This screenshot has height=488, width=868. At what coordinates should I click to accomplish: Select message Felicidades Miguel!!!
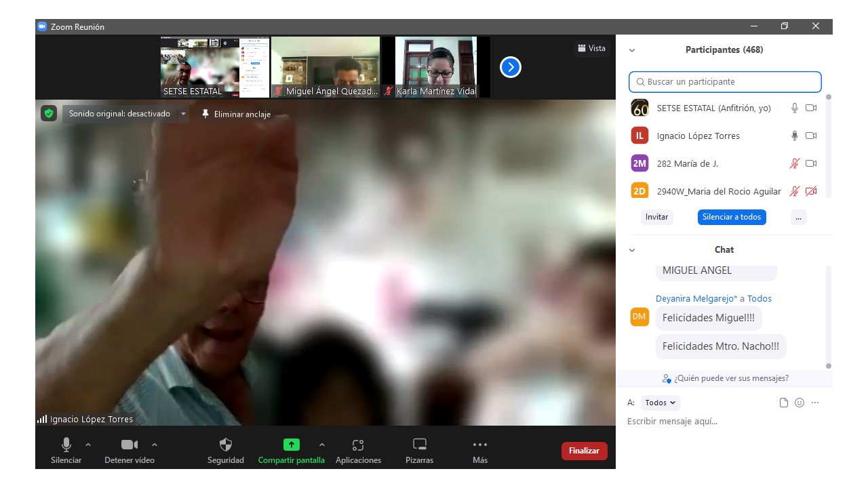[x=709, y=318]
